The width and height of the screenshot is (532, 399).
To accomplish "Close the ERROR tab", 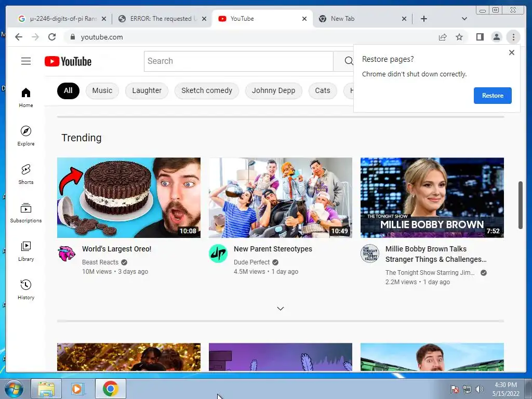I will tap(204, 19).
